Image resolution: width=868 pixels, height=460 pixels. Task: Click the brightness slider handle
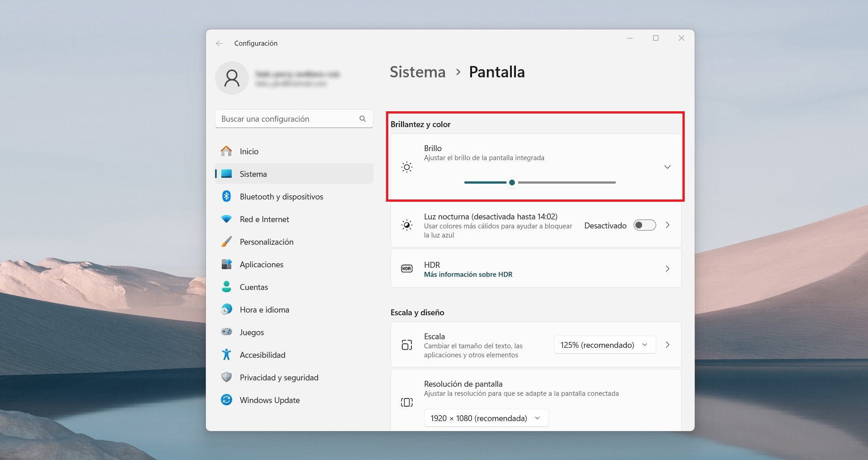[x=512, y=182]
